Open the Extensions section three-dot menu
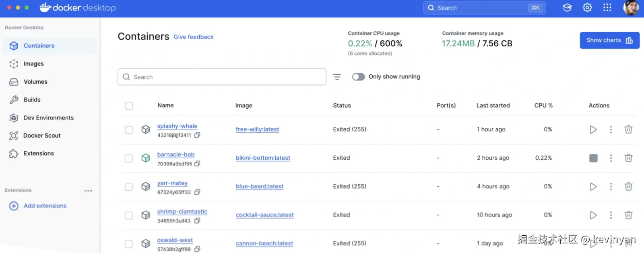The height and width of the screenshot is (253, 644). click(x=88, y=191)
